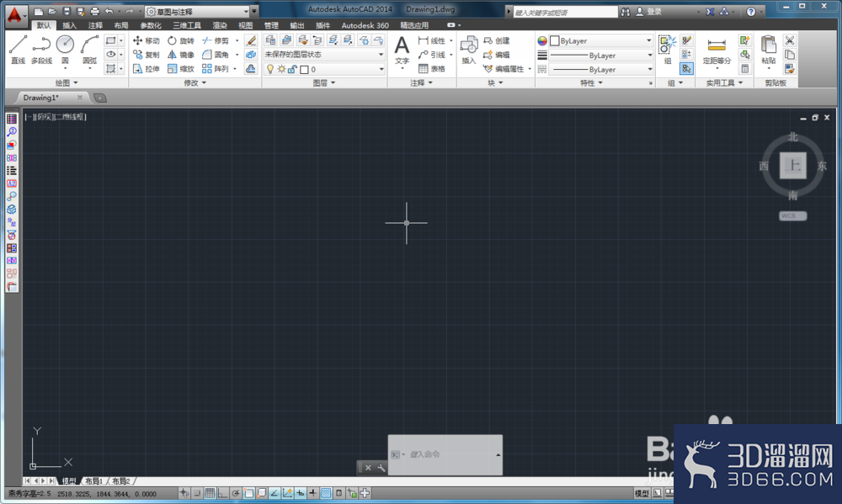
Task: Click the Create block (创建) button
Action: pos(497,40)
